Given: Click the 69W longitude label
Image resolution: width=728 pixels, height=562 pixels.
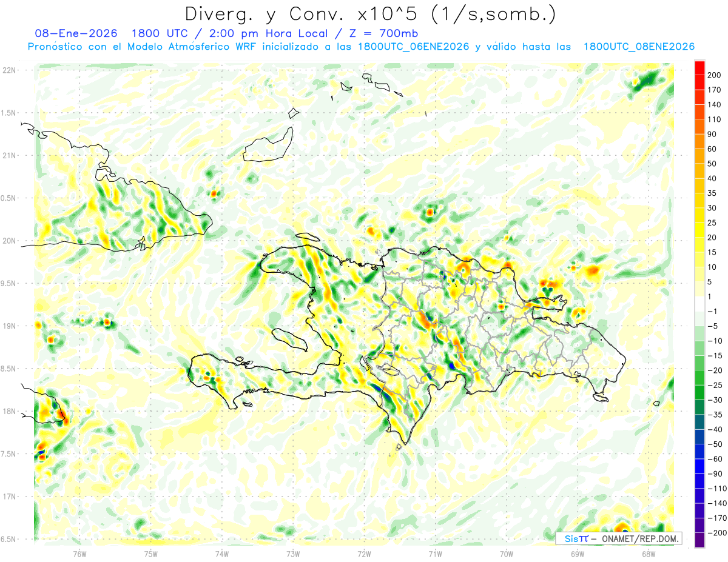Looking at the screenshot, I should coord(577,553).
